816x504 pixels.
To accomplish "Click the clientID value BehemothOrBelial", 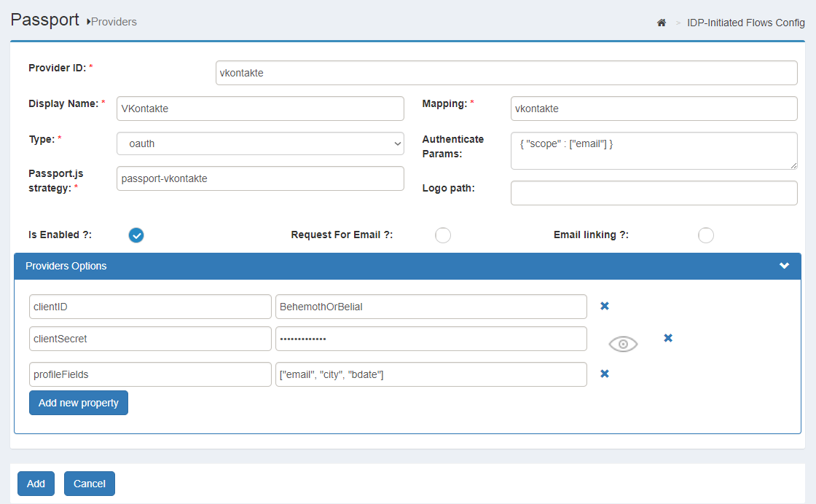I will point(430,306).
